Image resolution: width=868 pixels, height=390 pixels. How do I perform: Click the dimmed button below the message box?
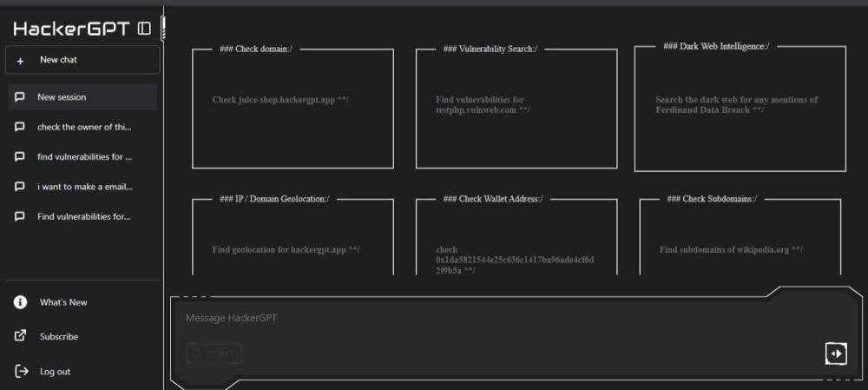point(214,354)
